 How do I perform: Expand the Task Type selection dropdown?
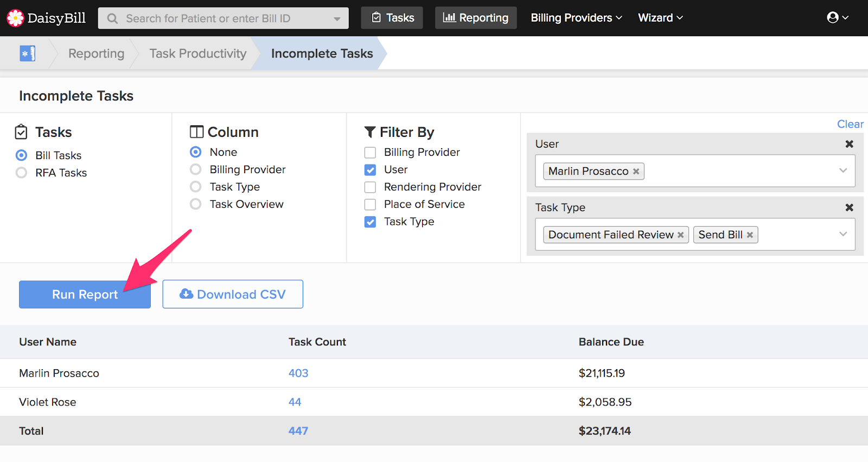point(843,235)
